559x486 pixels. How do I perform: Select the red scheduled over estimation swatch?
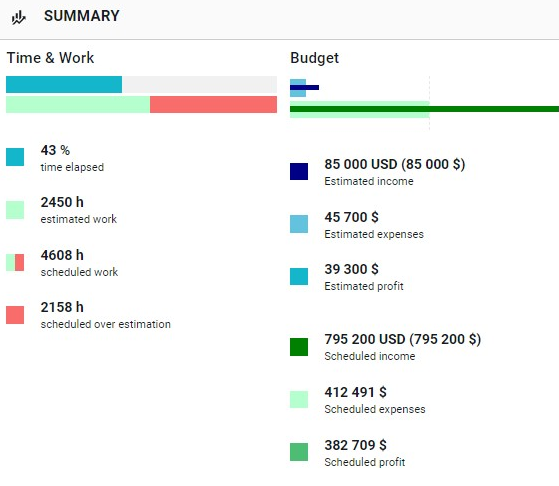coord(15,315)
